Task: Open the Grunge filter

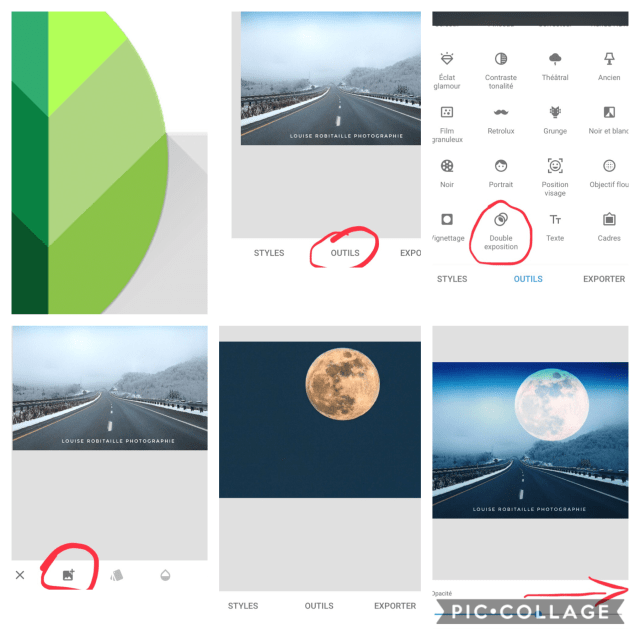Action: (555, 120)
